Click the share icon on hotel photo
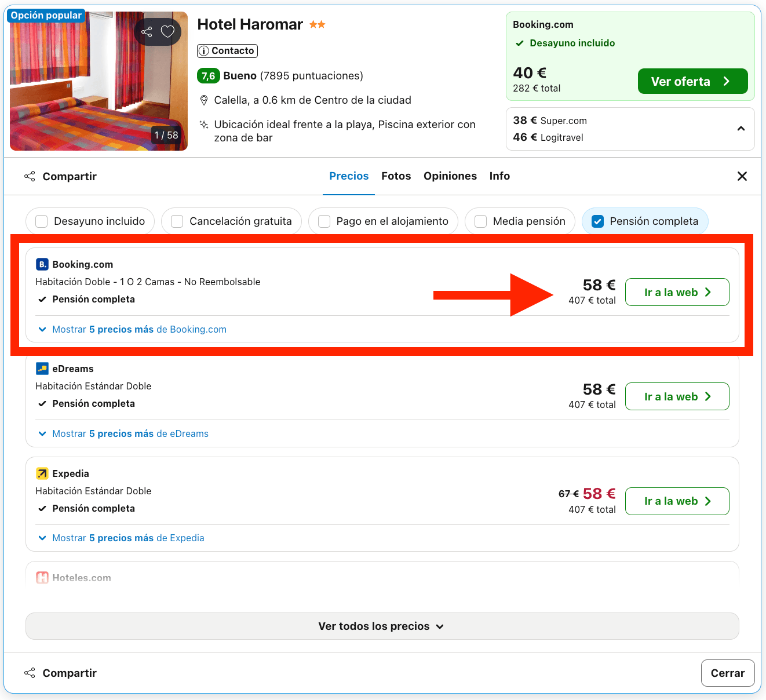 tap(147, 32)
